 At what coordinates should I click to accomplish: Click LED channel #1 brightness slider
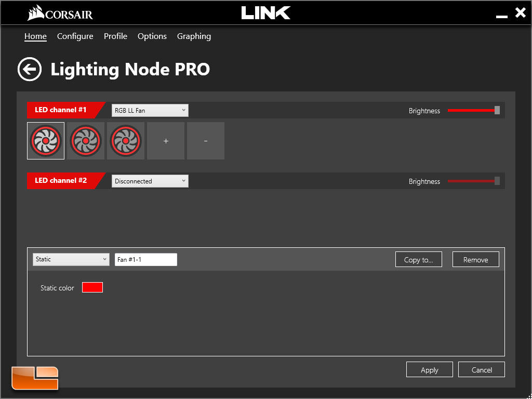(474, 110)
